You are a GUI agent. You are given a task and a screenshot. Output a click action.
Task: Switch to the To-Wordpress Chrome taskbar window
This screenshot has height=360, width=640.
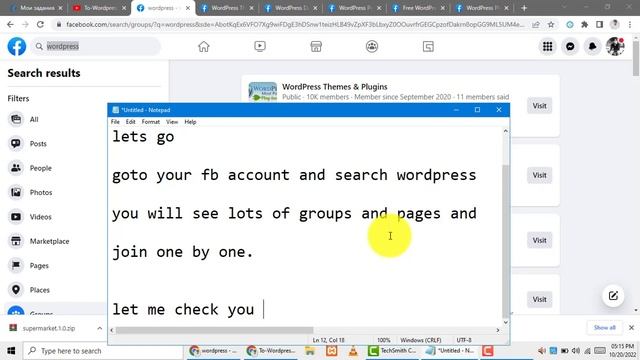[x=271, y=351]
